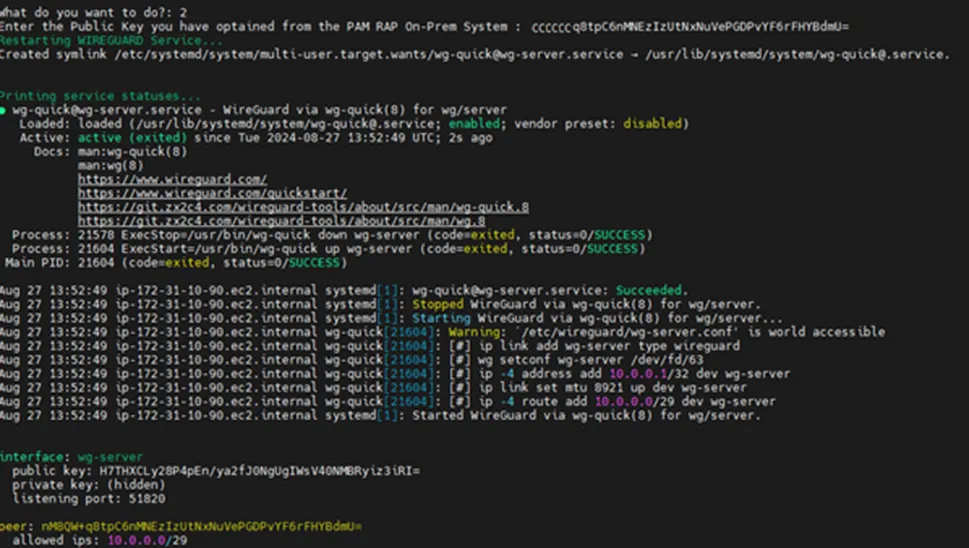The height and width of the screenshot is (548, 969).
Task: Click the 'Created symlink' line
Action: point(475,54)
